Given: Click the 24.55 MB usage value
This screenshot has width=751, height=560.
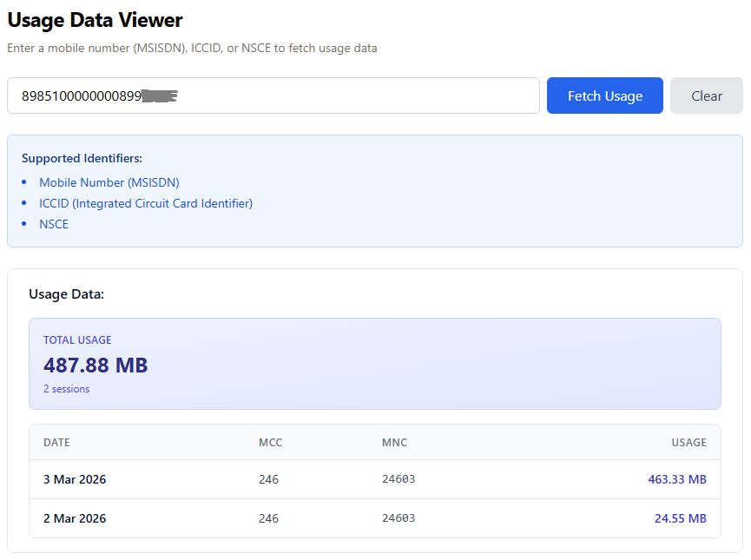Looking at the screenshot, I should (680, 518).
